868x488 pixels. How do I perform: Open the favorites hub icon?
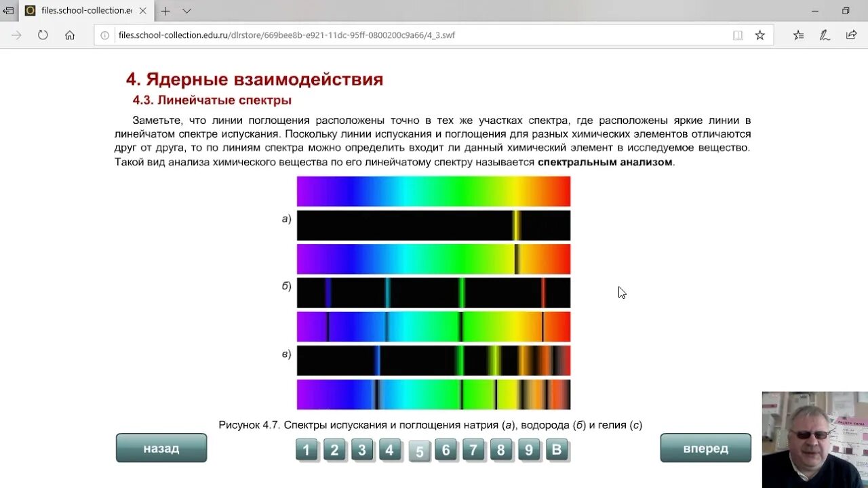798,35
